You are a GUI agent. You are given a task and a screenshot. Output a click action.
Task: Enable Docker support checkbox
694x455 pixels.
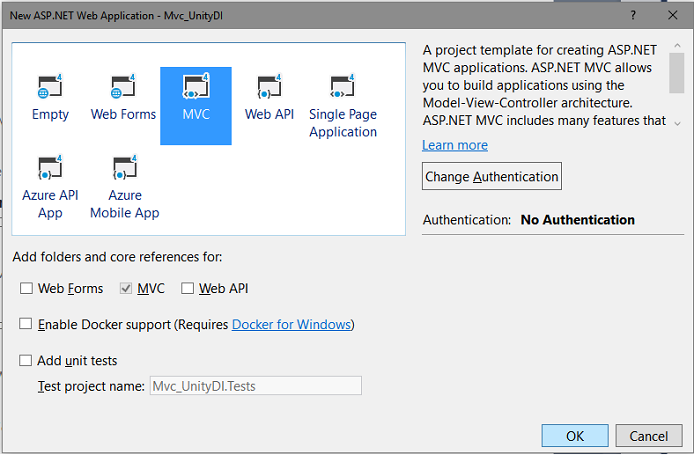tap(25, 324)
